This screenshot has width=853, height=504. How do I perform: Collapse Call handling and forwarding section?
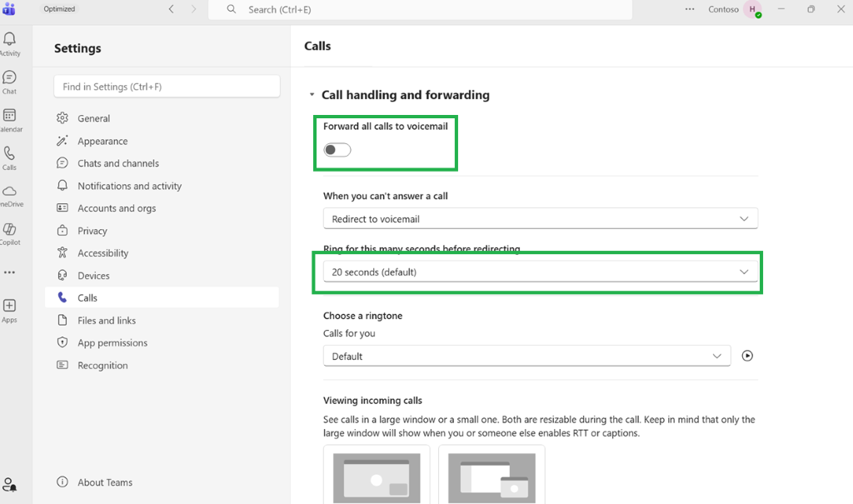point(312,95)
